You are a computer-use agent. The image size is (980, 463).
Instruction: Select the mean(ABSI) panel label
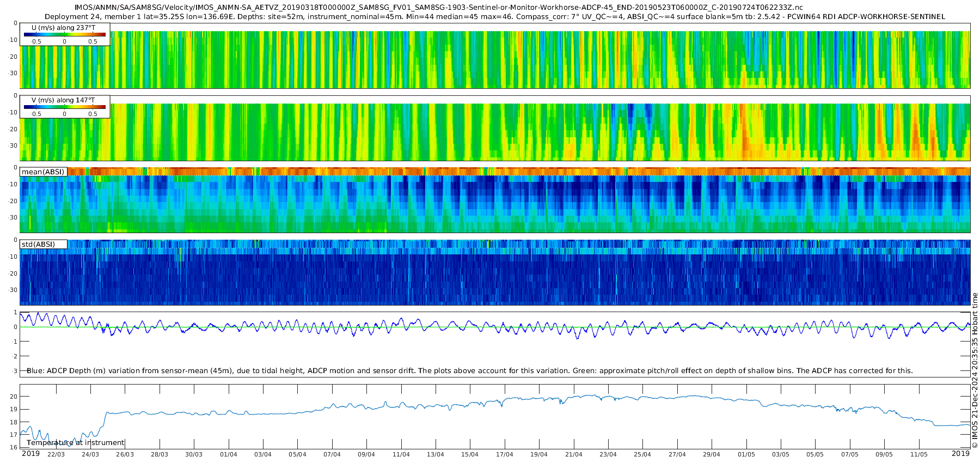pyautogui.click(x=43, y=172)
